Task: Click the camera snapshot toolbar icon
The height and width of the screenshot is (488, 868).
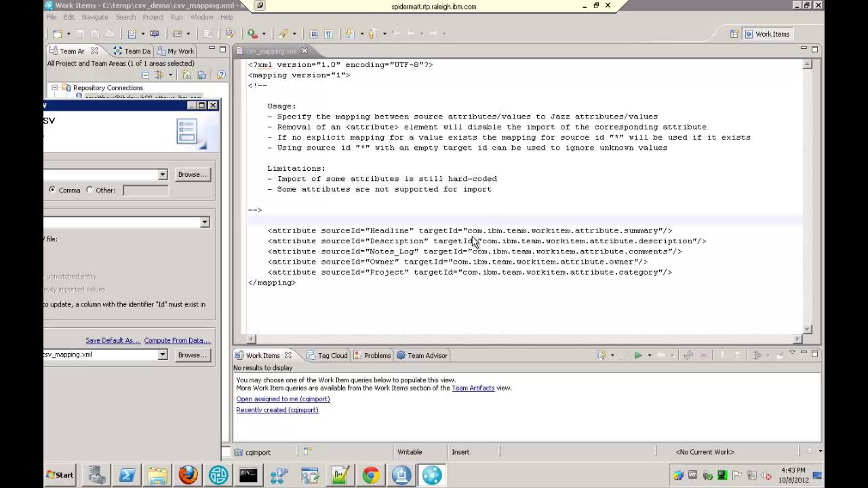Action: click(x=155, y=34)
